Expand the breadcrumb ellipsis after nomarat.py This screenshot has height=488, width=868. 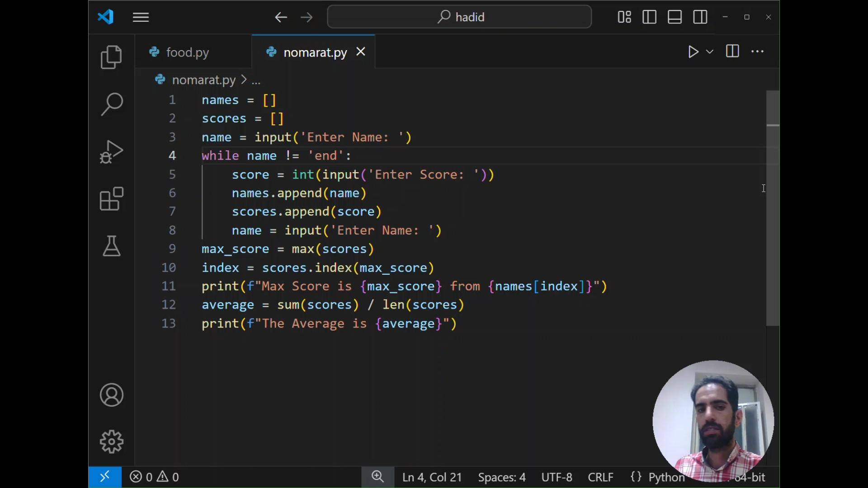point(256,80)
